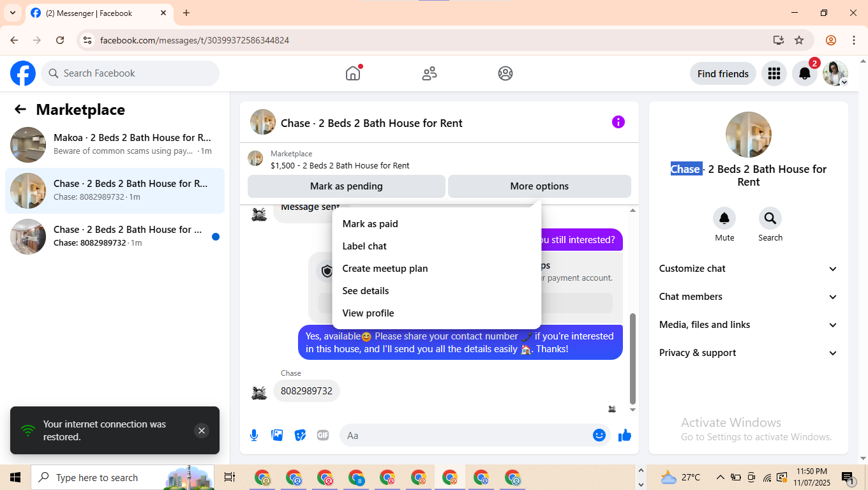
Task: Click the Mark as pending button
Action: (x=347, y=186)
